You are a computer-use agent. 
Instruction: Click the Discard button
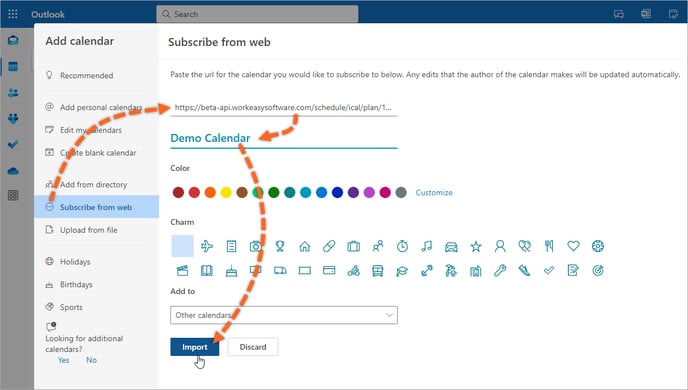253,347
